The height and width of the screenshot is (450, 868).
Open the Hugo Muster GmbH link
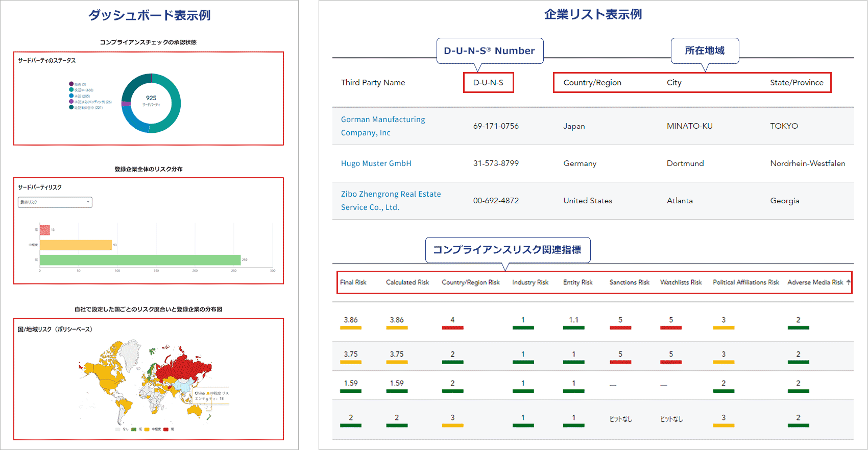376,163
